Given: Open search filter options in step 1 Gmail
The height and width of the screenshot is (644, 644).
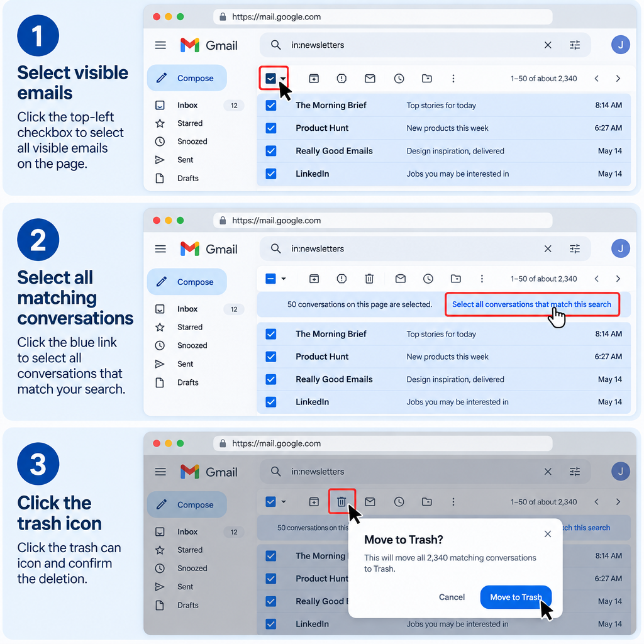Looking at the screenshot, I should (575, 45).
